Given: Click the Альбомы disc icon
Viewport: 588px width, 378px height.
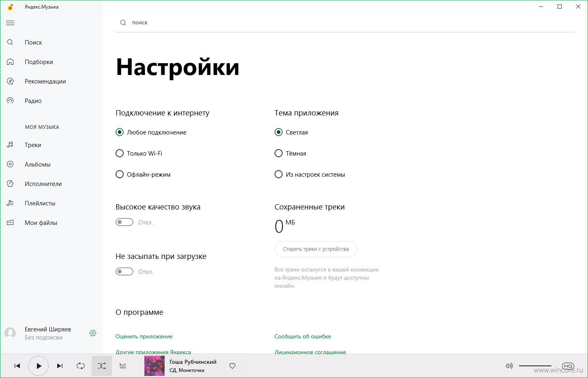Looking at the screenshot, I should 10,164.
